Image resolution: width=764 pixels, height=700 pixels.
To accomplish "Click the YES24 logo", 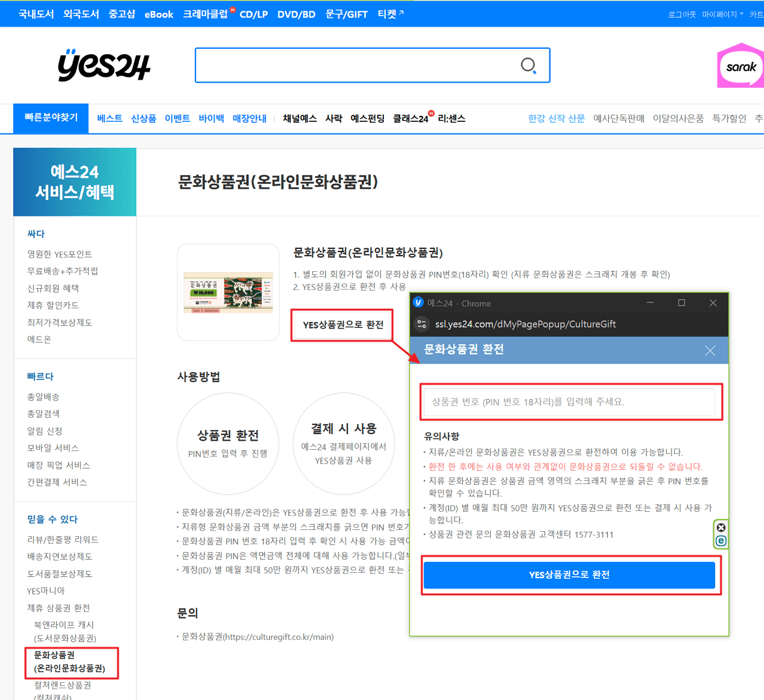I will (104, 65).
